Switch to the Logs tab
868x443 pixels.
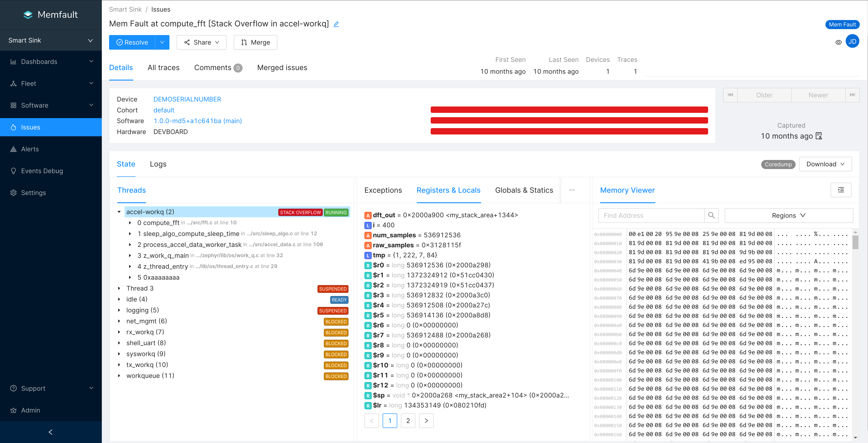pyautogui.click(x=158, y=164)
